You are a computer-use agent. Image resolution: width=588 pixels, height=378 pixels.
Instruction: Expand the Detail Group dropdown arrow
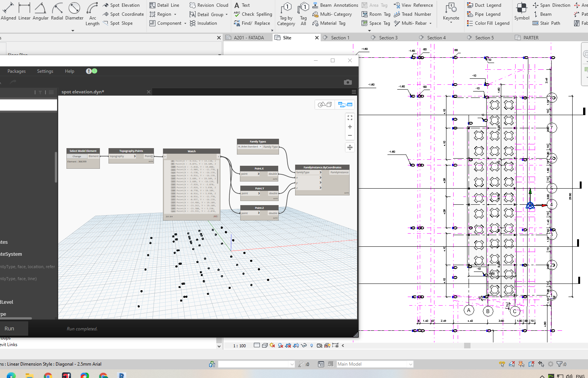coord(227,15)
